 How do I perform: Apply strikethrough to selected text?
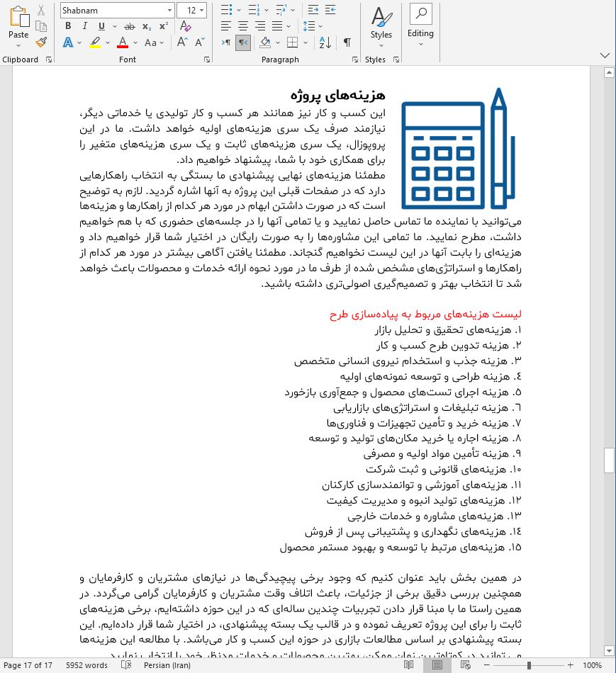[x=130, y=26]
